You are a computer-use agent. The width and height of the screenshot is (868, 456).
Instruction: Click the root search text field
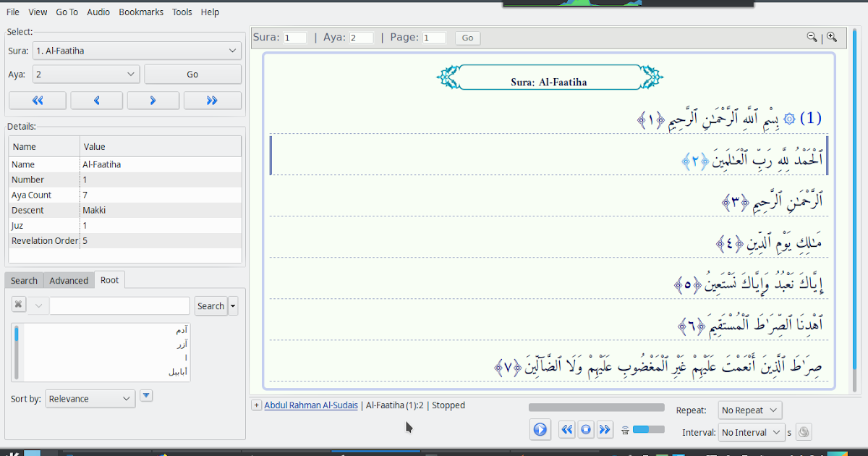tap(119, 305)
